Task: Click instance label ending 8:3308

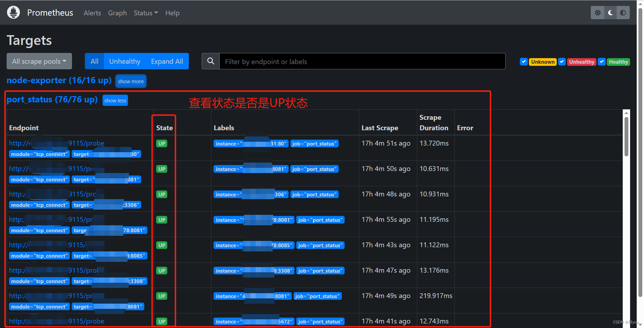Action: pos(254,271)
